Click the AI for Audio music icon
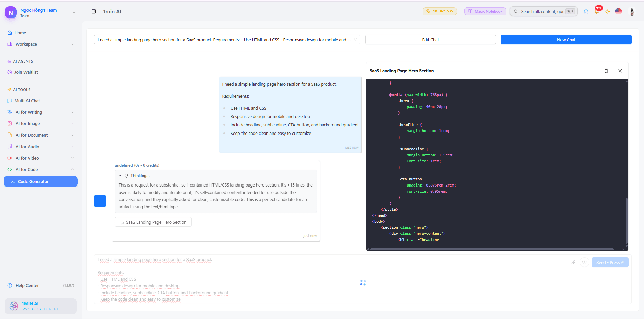The image size is (644, 319). tap(10, 147)
